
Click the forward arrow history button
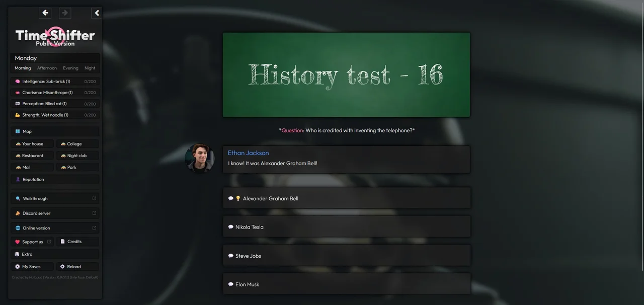tap(65, 13)
